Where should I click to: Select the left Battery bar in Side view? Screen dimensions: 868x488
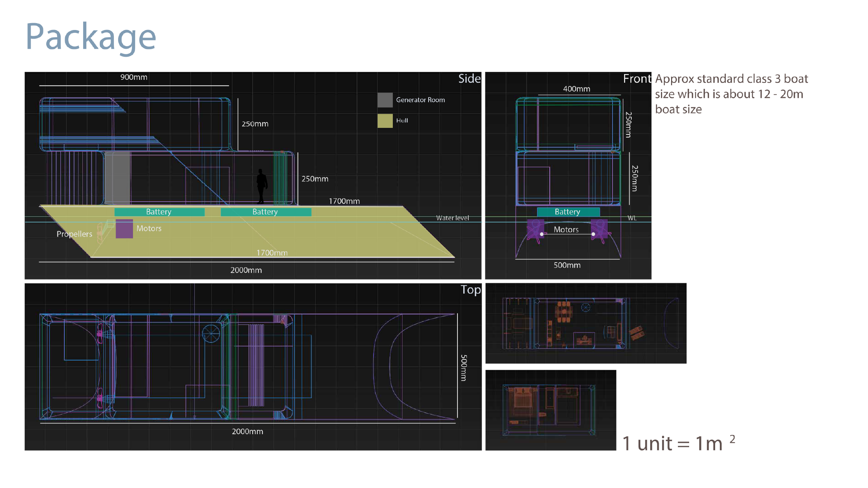[159, 212]
